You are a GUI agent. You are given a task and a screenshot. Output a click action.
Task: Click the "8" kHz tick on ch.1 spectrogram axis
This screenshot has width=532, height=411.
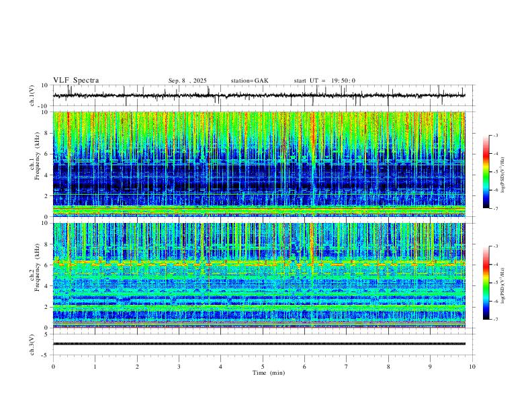pos(47,133)
